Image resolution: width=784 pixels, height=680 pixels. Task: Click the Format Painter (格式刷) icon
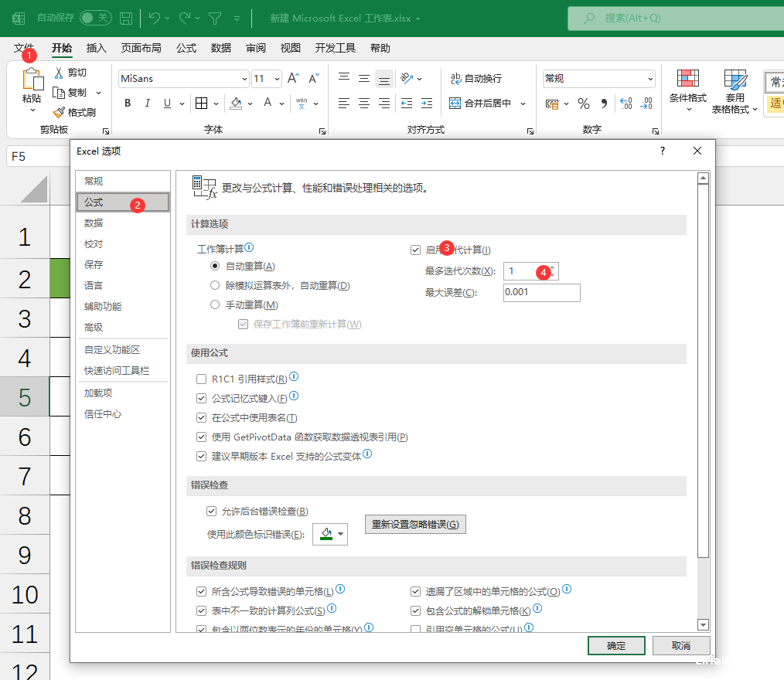(x=59, y=112)
